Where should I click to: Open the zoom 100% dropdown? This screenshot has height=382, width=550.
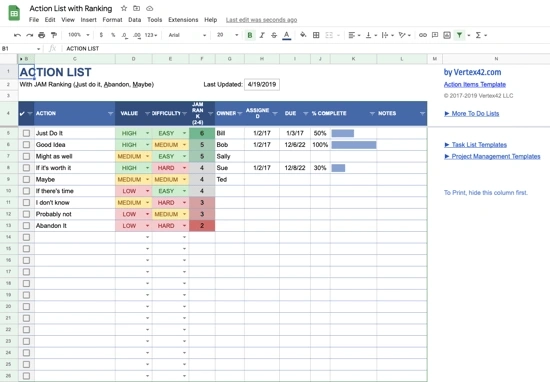click(79, 35)
